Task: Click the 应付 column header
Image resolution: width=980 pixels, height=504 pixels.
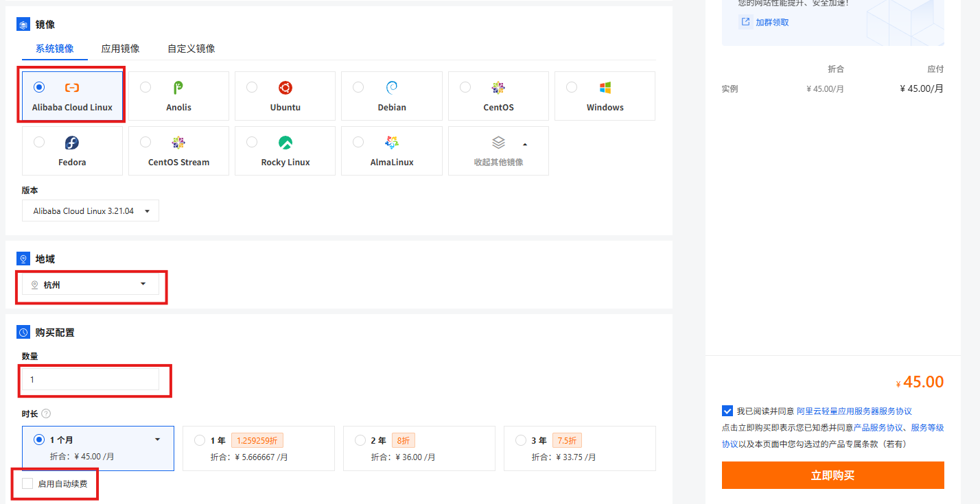Action: [x=935, y=69]
